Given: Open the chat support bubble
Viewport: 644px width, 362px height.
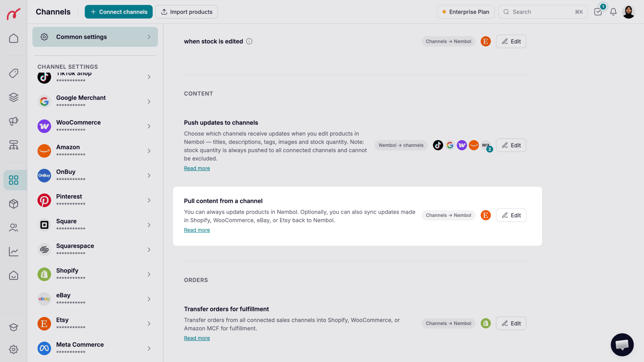Looking at the screenshot, I should [622, 344].
